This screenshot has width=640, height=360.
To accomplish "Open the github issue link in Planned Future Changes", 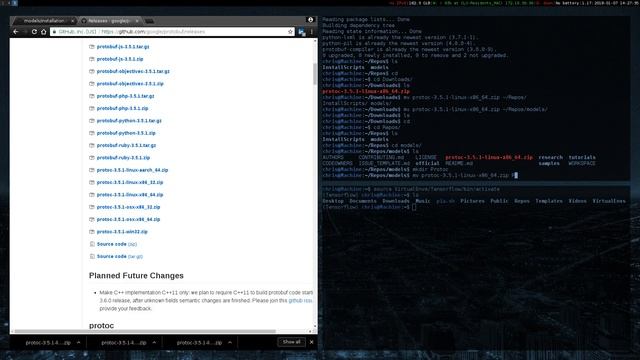I will 300,301.
